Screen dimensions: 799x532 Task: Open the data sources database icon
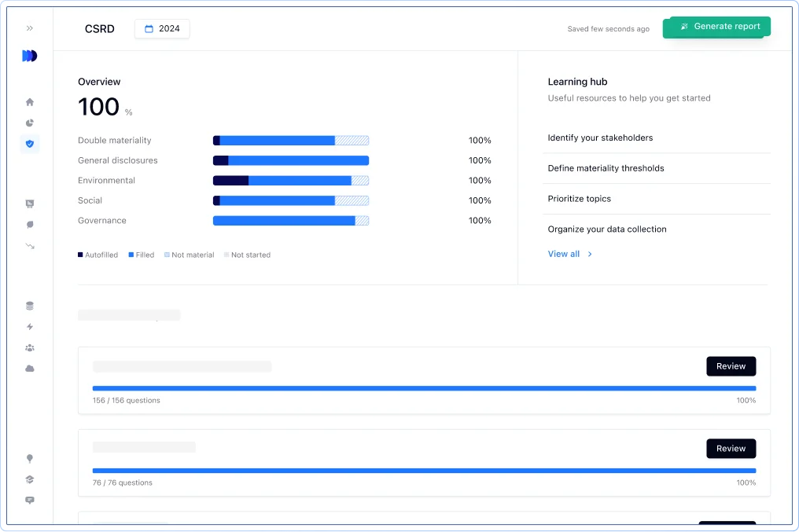(30, 306)
